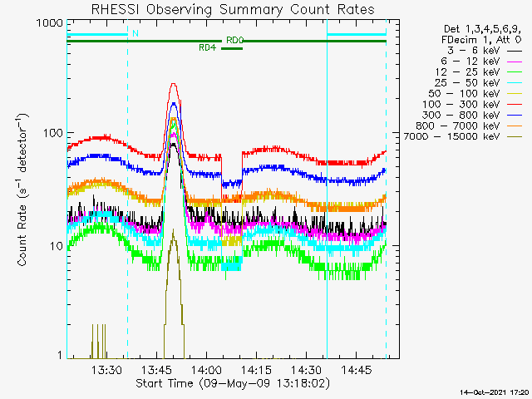Click the 14:00 time axis label

(x=206, y=370)
